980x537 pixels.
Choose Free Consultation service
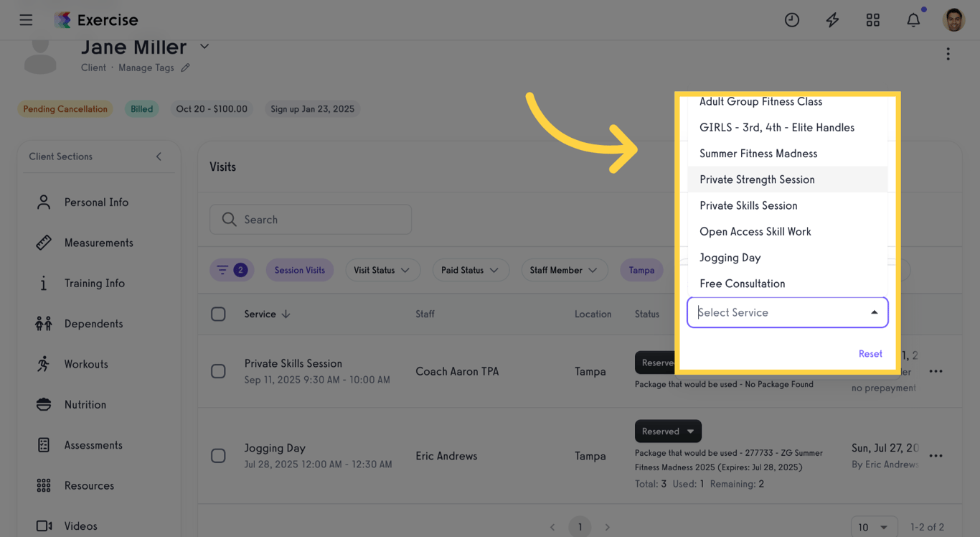[x=788, y=284]
